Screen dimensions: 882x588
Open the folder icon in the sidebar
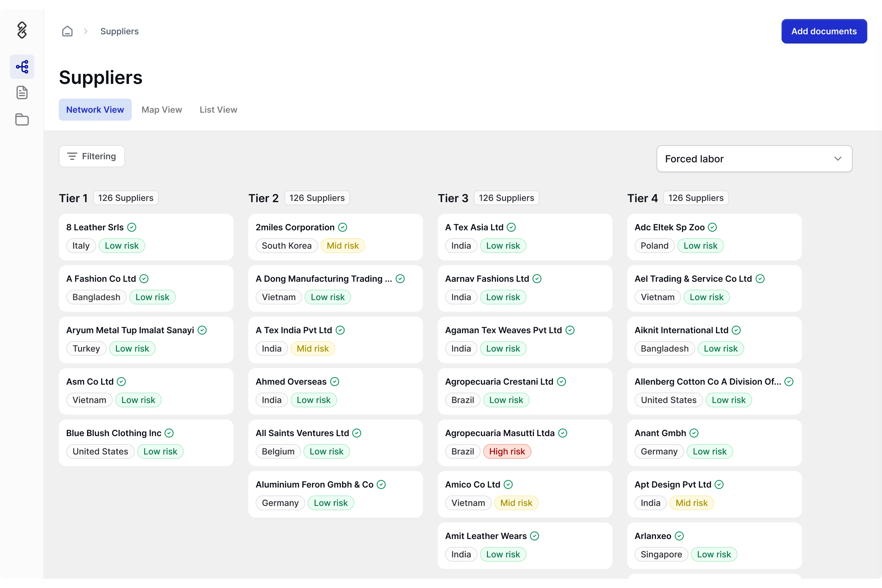[x=22, y=120]
